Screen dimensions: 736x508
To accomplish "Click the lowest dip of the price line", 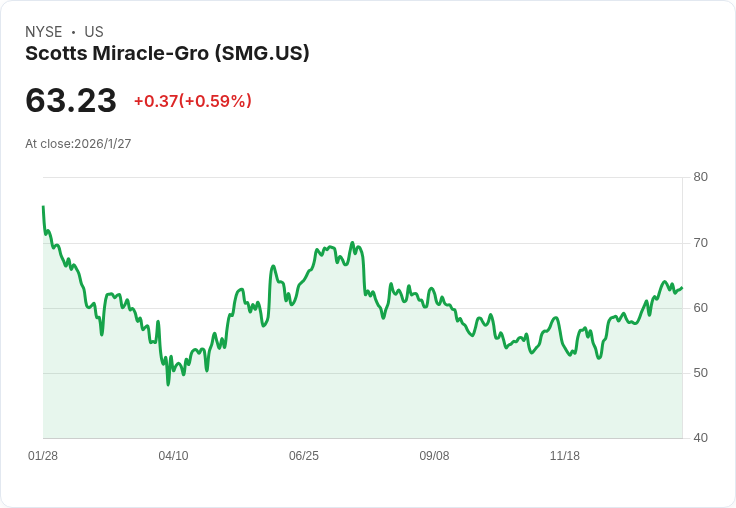I will (x=168, y=384).
